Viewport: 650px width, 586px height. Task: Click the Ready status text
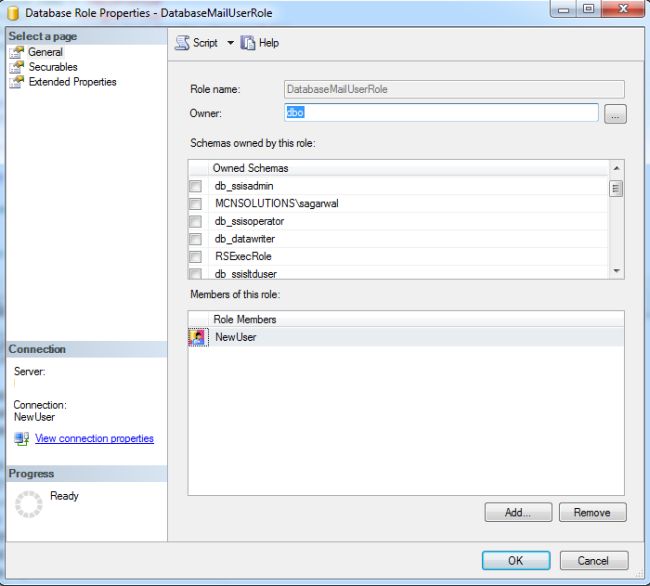(64, 496)
